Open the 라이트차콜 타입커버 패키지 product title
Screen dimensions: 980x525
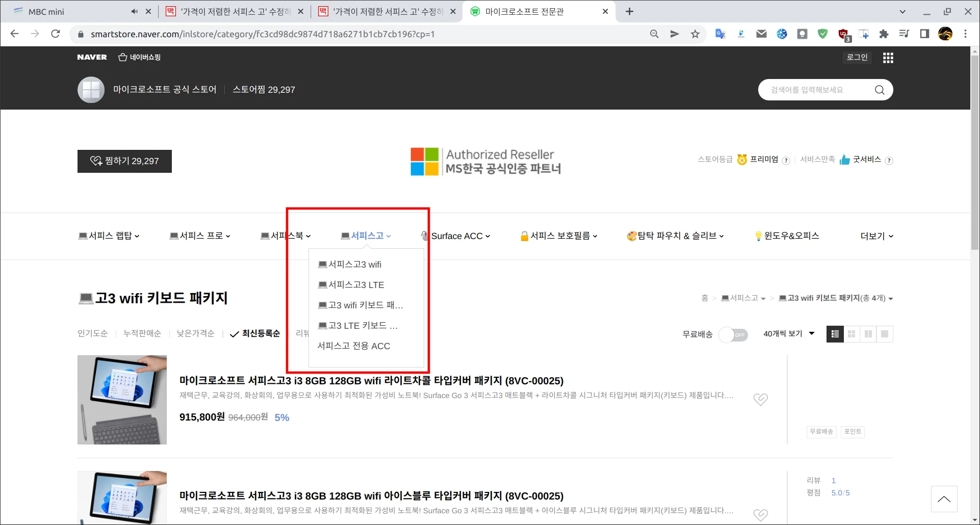tap(371, 380)
